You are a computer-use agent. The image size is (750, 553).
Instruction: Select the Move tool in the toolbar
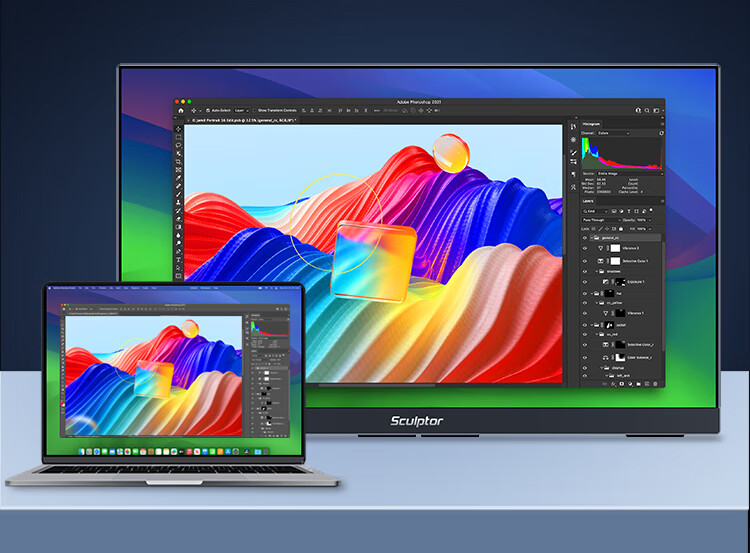179,128
